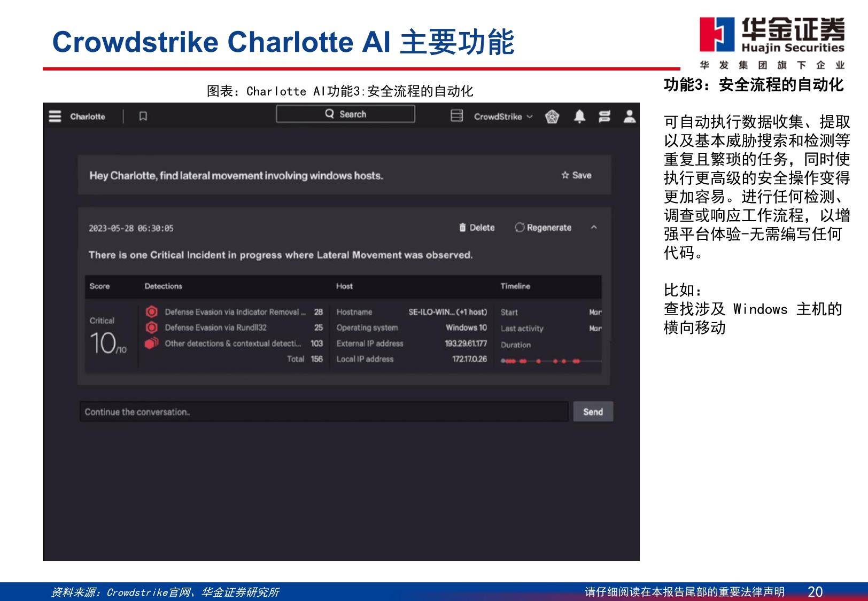The height and width of the screenshot is (601, 868).
Task: Click the timestamp 2023-05-28 06:30:05
Action: [x=131, y=228]
